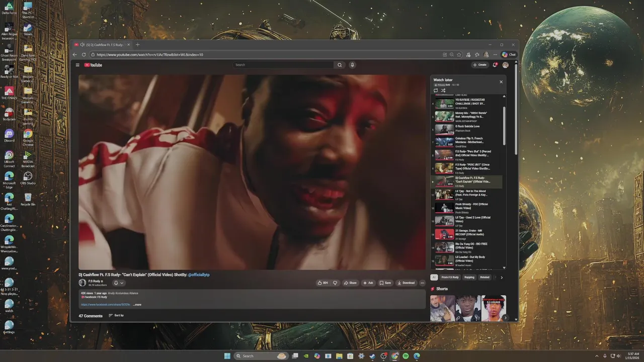Select the All filter chip
Image resolution: width=644 pixels, height=362 pixels.
pos(434,277)
